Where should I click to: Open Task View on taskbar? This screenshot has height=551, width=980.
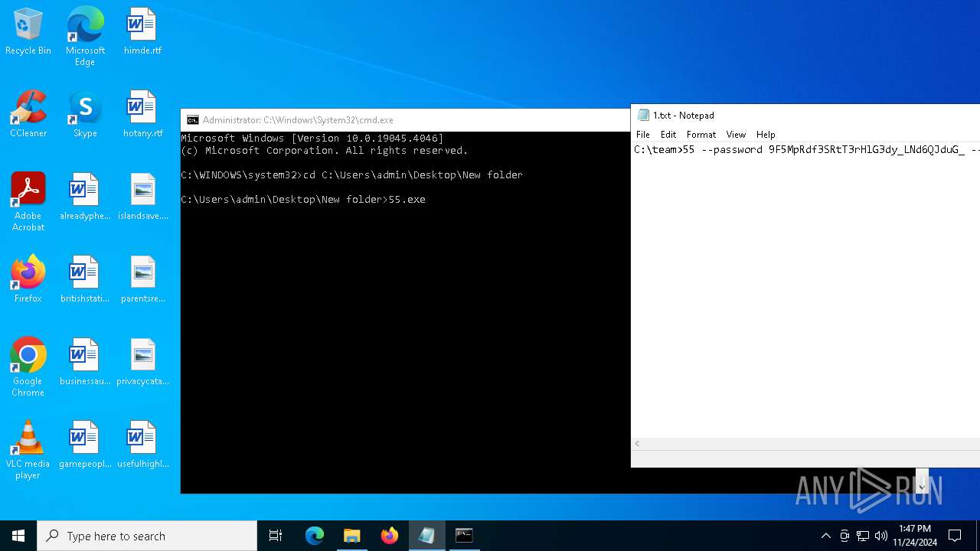(x=276, y=536)
